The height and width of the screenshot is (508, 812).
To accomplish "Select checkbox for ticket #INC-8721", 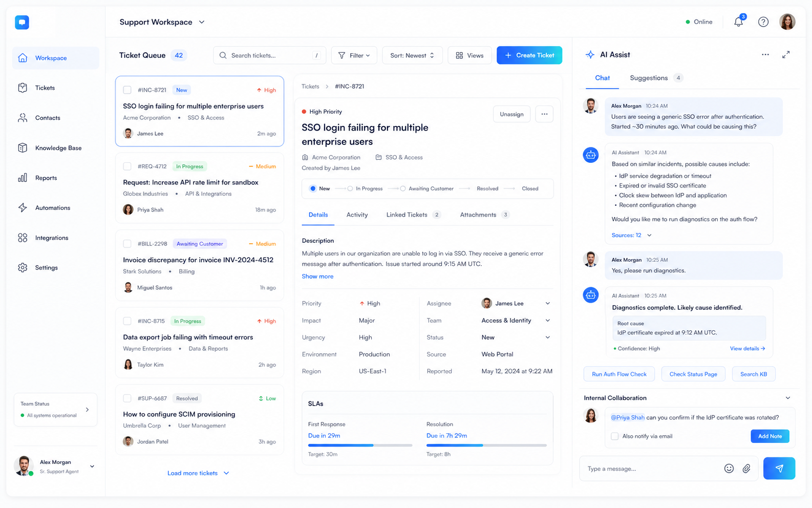I will tap(127, 90).
